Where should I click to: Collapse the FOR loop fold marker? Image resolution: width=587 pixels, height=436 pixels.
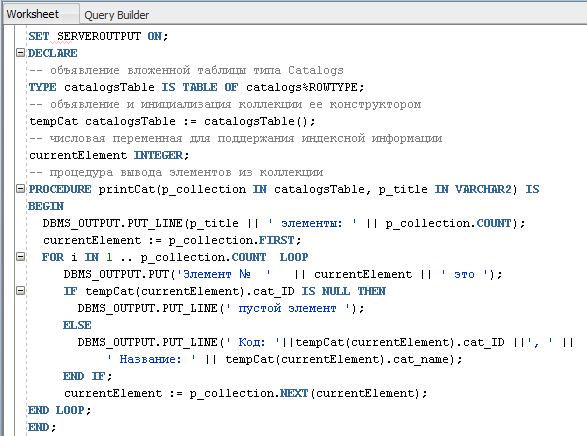click(x=21, y=257)
